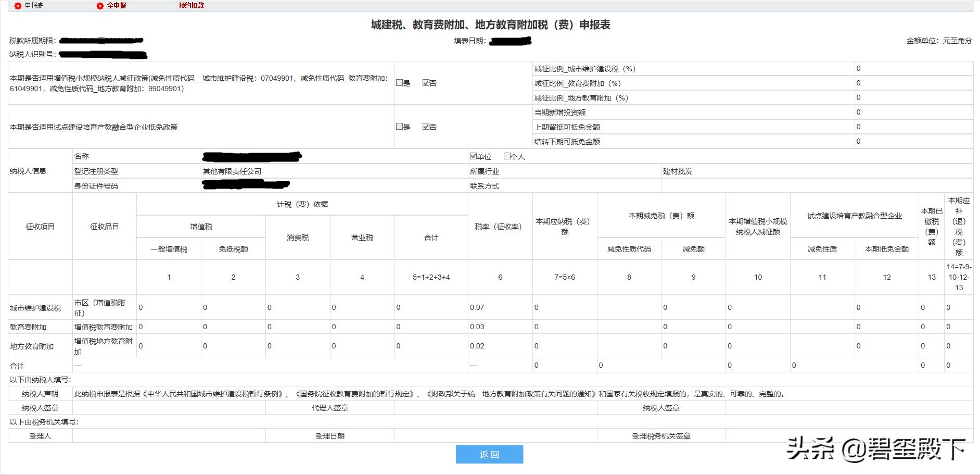Select the 减征比例_教育费附加 value field

(885, 82)
